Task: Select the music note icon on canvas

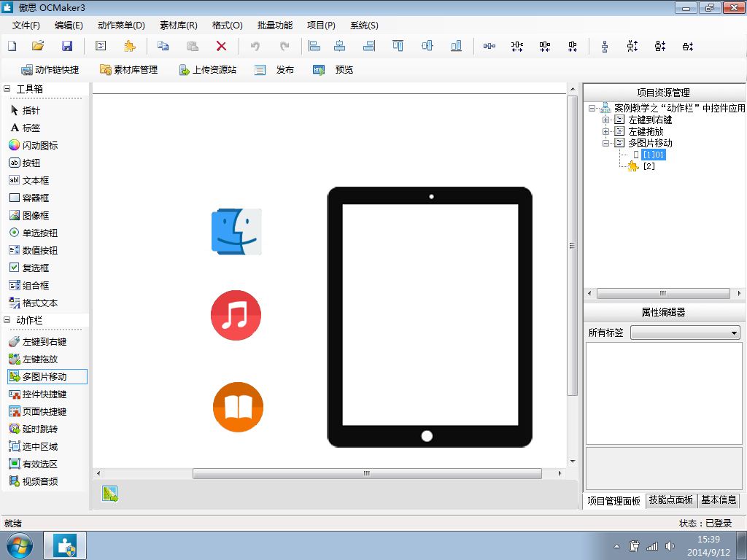Action: [x=236, y=315]
